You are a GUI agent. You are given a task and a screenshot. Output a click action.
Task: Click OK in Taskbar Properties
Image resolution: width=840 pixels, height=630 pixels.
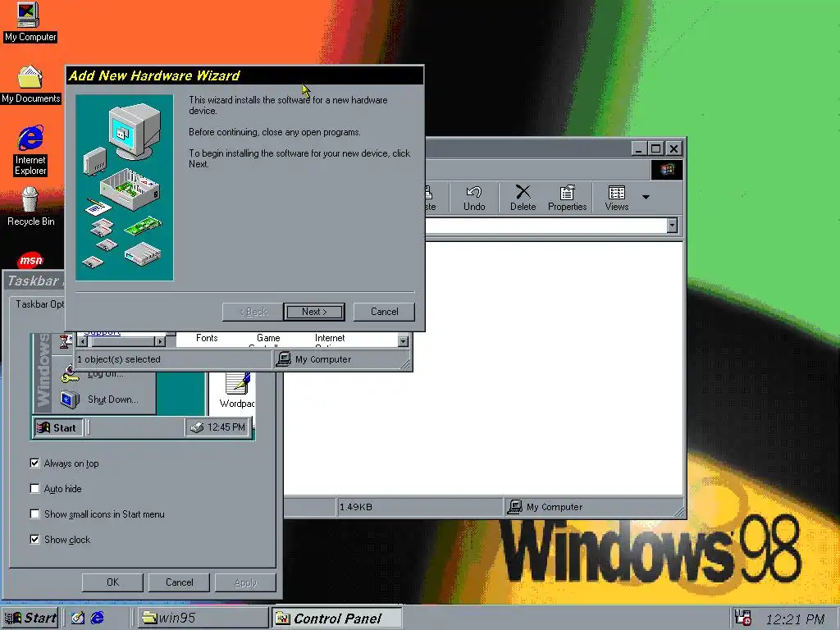click(x=112, y=582)
